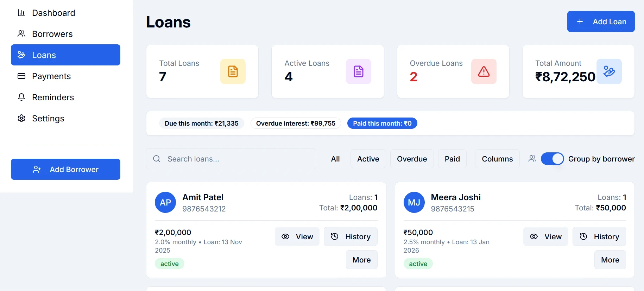Screen dimensions: 644x291
Task: View Meera Joshi's loan
Action: 545,236
